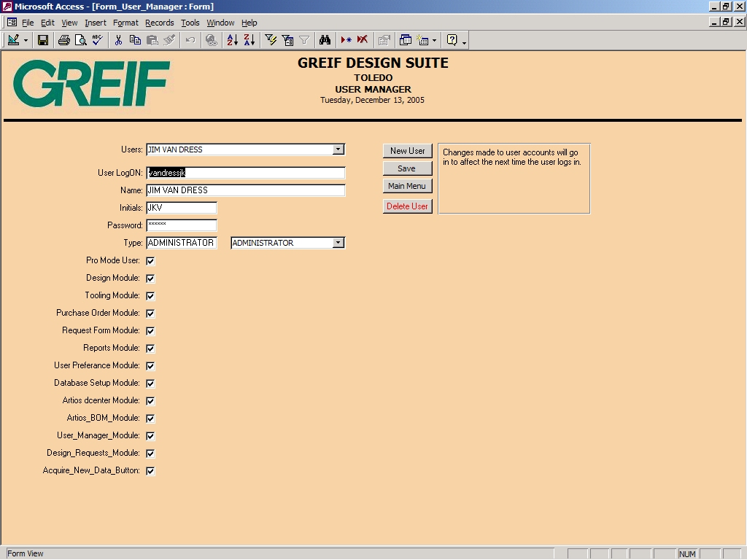Open the View icon dropdown arrow

[x=26, y=41]
